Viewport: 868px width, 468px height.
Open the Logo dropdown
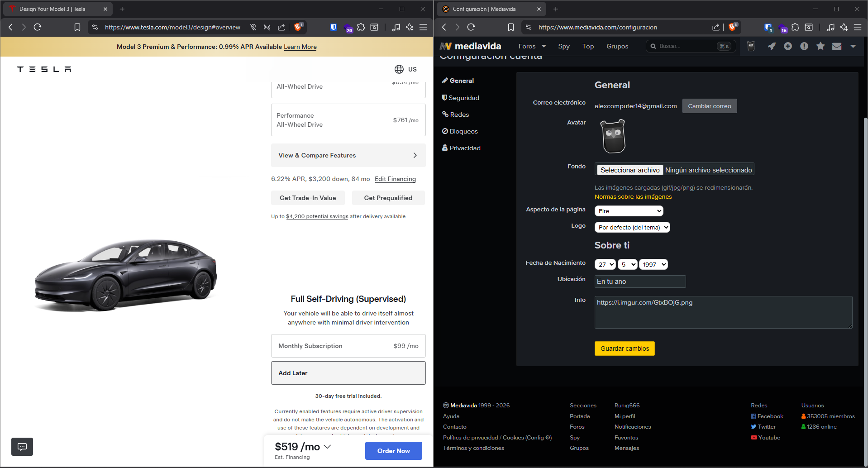click(632, 227)
